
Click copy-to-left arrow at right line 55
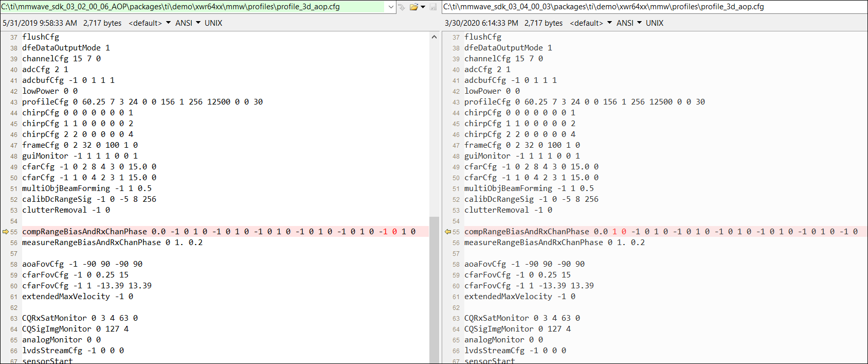[448, 232]
